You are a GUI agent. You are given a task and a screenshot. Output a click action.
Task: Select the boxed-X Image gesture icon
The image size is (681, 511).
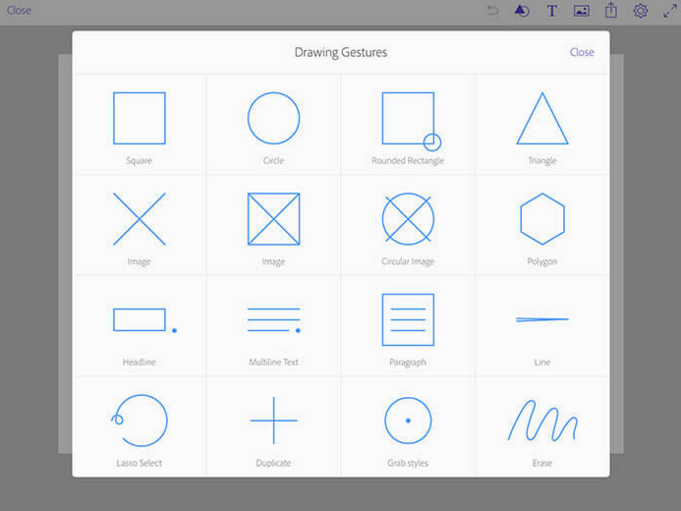pos(274,219)
